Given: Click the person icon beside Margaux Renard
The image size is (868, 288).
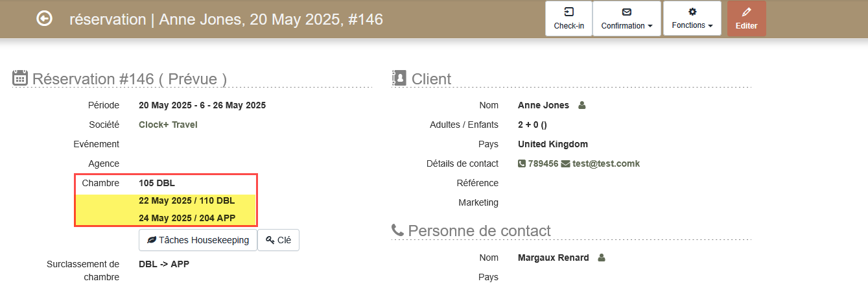Looking at the screenshot, I should pos(602,258).
